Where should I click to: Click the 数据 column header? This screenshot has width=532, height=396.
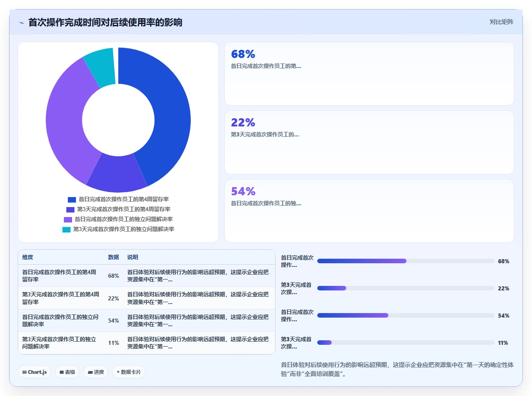(113, 257)
